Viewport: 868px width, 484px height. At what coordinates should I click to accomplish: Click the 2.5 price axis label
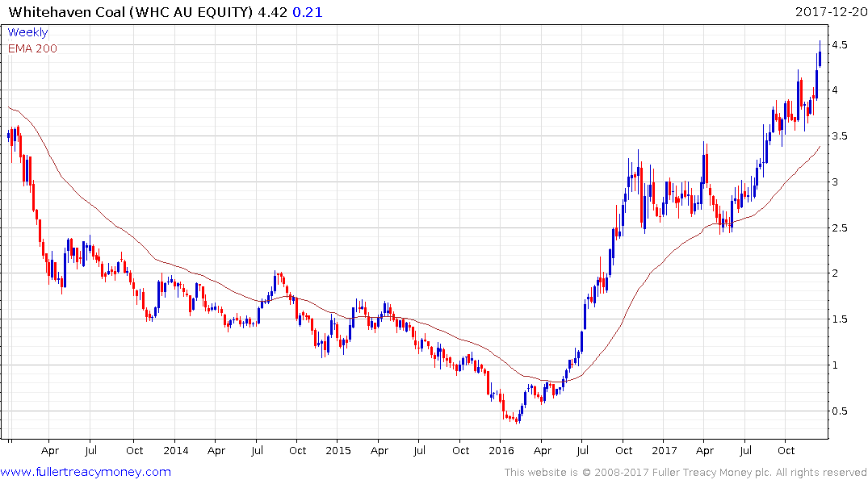tap(839, 228)
